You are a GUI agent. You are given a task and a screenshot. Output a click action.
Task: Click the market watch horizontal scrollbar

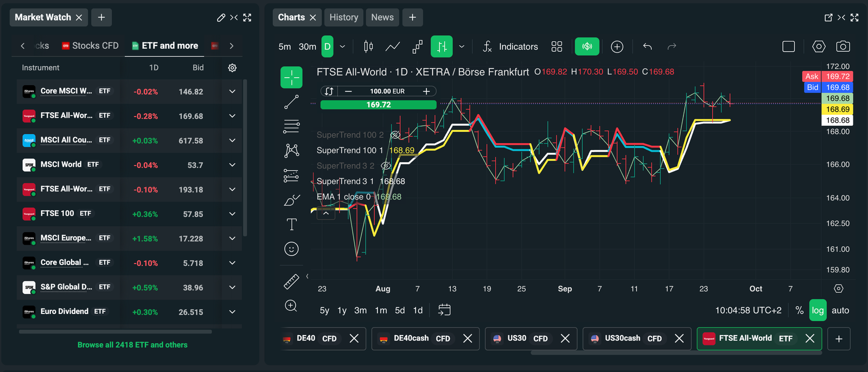(115, 331)
